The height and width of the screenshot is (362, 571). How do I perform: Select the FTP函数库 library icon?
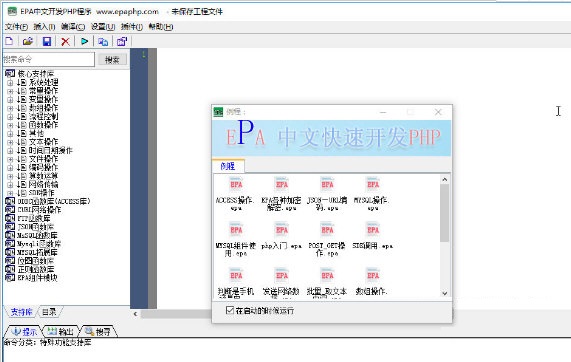pyautogui.click(x=10, y=218)
